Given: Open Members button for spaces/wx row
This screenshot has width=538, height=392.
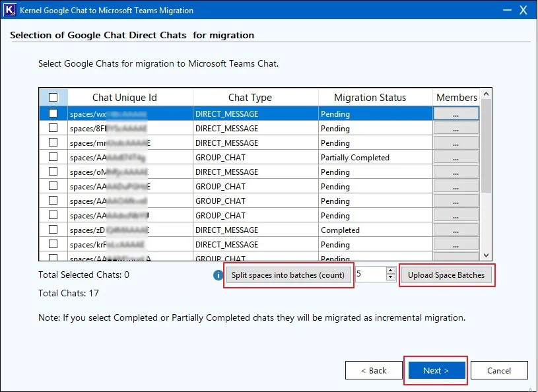Looking at the screenshot, I should point(456,114).
